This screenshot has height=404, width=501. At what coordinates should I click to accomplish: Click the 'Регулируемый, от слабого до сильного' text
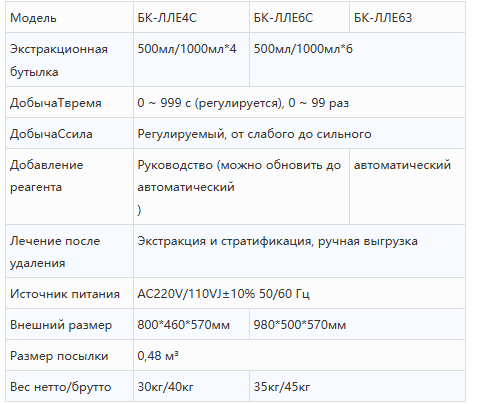[254, 134]
